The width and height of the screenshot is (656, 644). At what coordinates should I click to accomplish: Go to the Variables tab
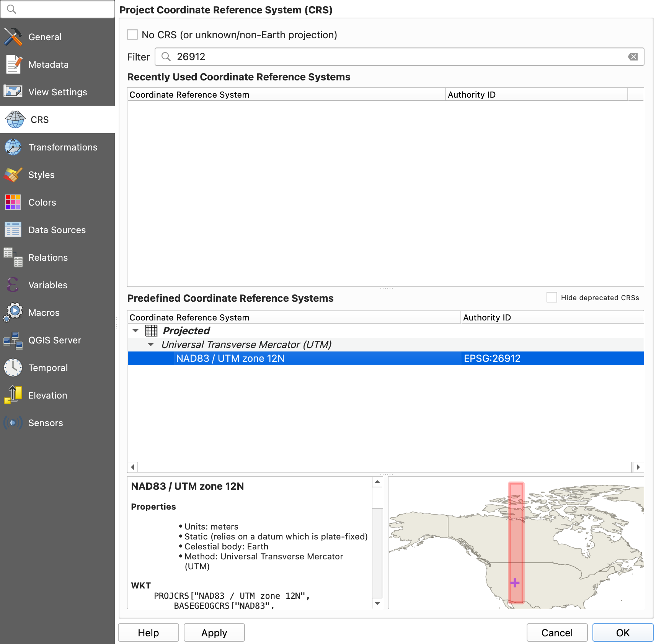(57, 285)
